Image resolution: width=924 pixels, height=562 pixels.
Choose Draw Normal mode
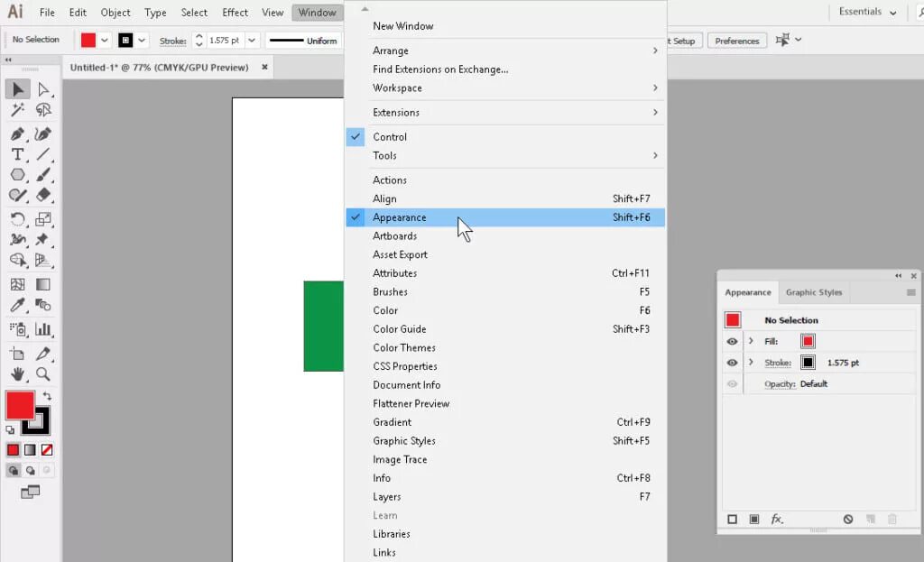pyautogui.click(x=13, y=470)
